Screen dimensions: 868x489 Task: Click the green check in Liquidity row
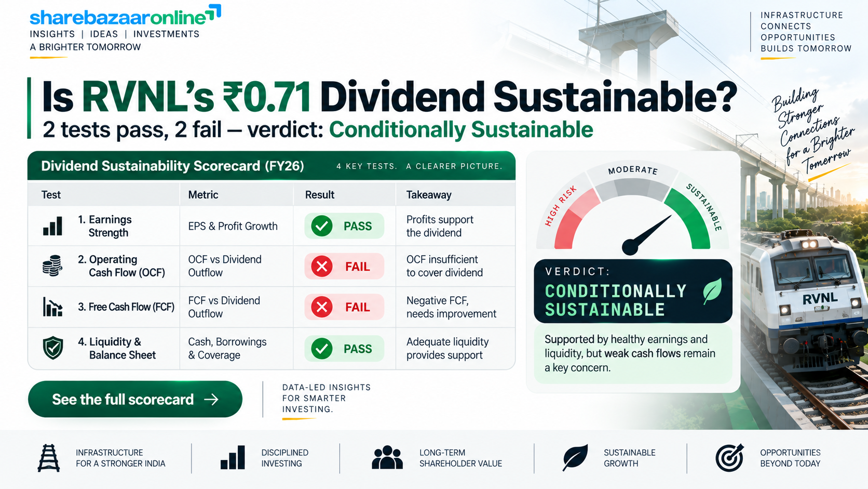pos(322,349)
